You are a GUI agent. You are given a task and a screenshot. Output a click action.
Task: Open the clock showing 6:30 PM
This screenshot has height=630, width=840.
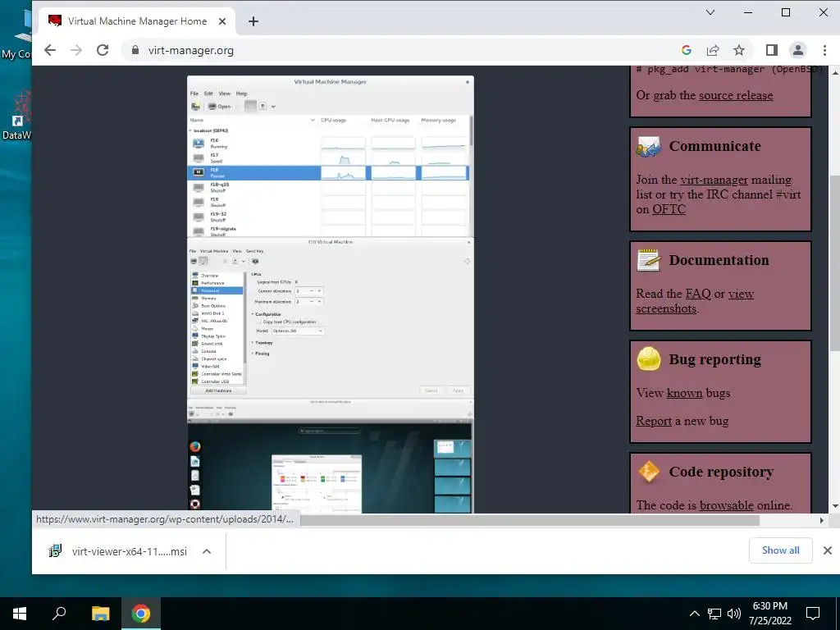pyautogui.click(x=769, y=614)
